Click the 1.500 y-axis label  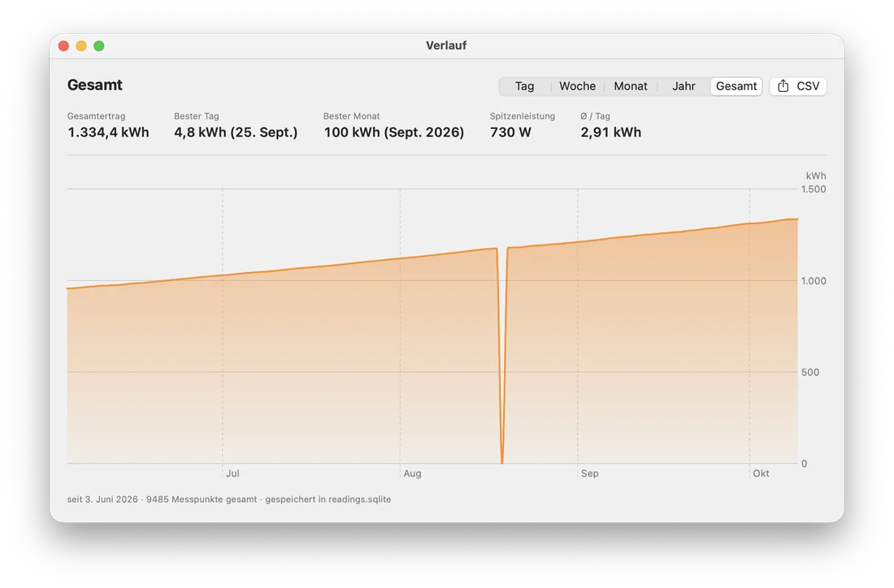814,189
